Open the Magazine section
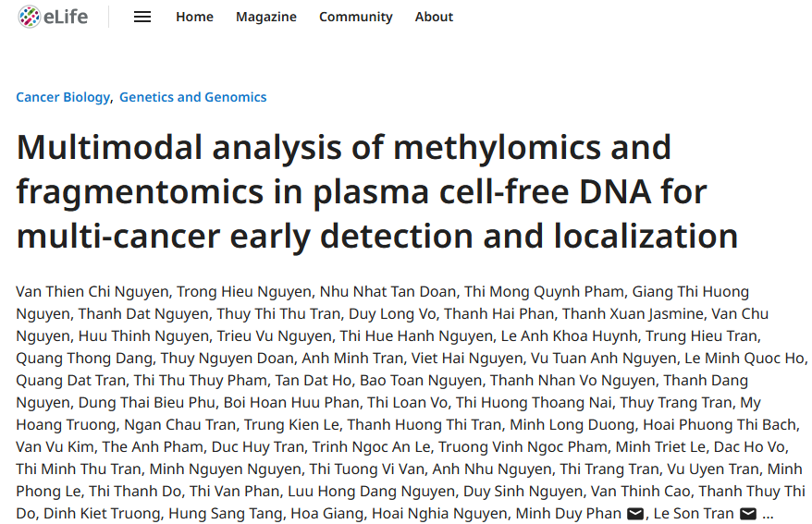The width and height of the screenshot is (812, 524). click(x=266, y=17)
